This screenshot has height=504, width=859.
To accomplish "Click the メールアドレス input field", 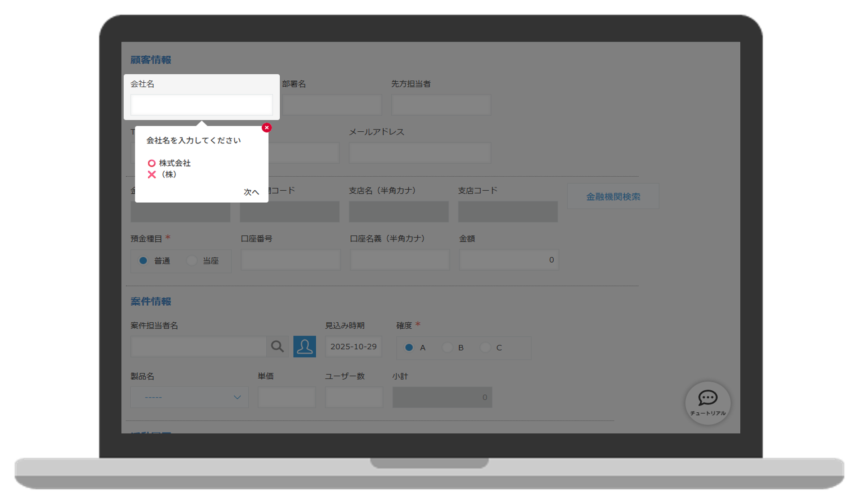I will click(420, 153).
